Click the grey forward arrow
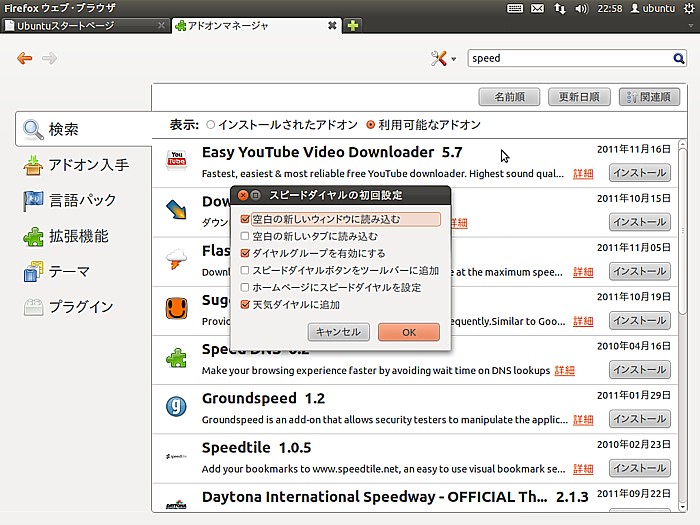The width and height of the screenshot is (700, 525). point(49,58)
